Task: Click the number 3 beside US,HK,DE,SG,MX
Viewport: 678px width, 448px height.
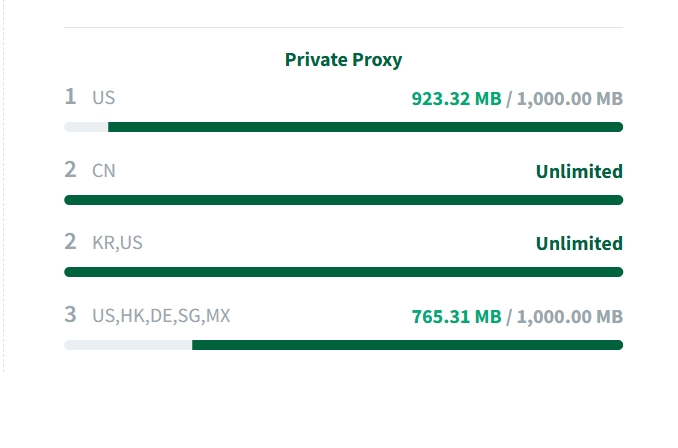Action: 70,315
